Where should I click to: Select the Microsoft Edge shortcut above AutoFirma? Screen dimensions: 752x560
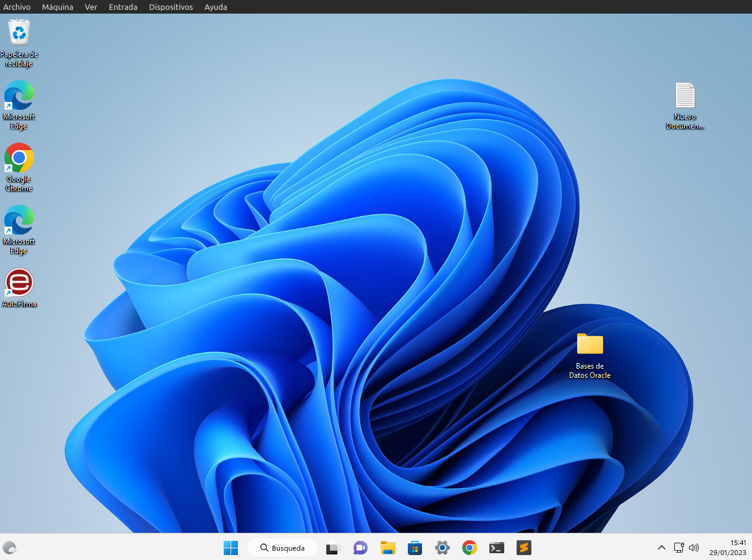click(x=19, y=230)
